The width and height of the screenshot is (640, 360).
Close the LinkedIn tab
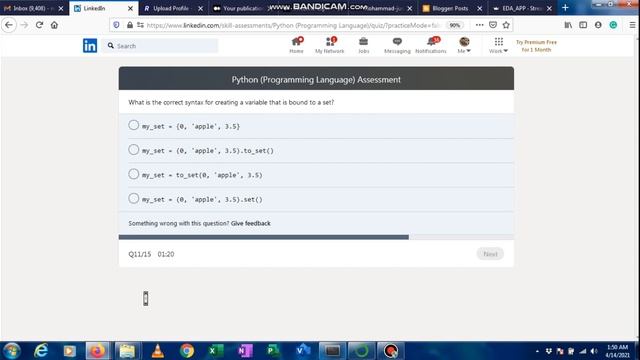130,8
